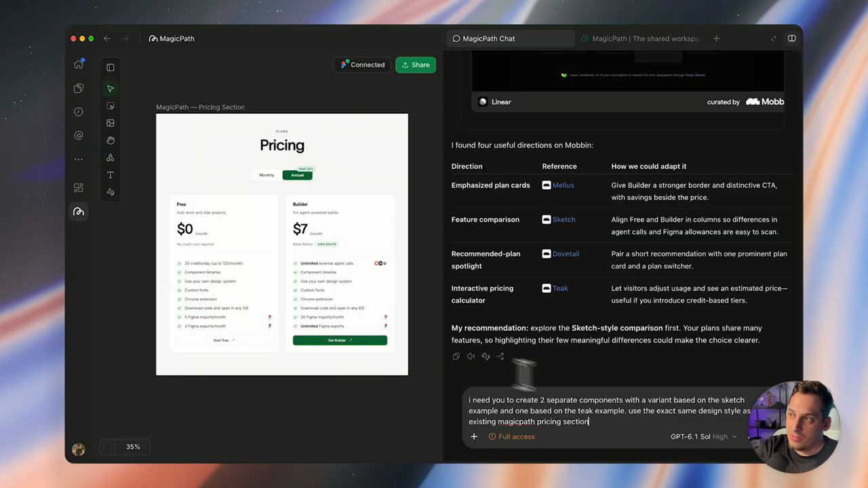Viewport: 868px width, 488px height.
Task: Click the read-aloud speaker icon
Action: [x=471, y=357]
